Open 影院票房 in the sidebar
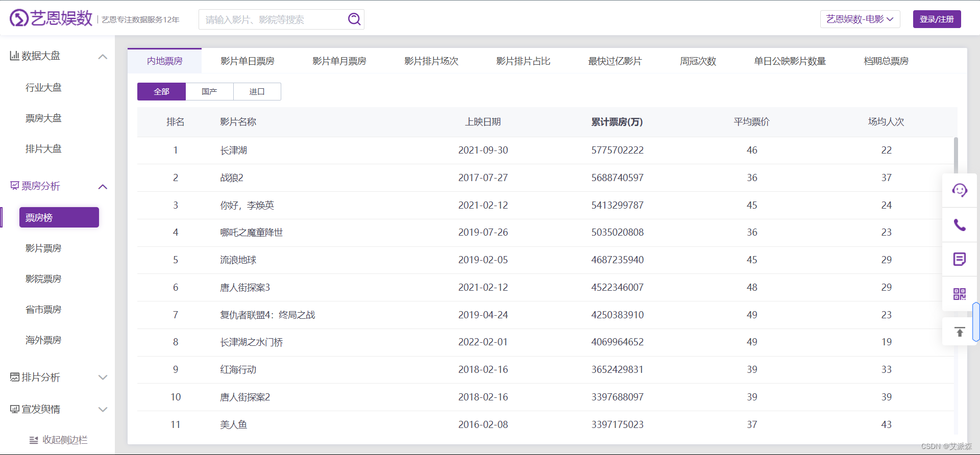 pyautogui.click(x=43, y=279)
